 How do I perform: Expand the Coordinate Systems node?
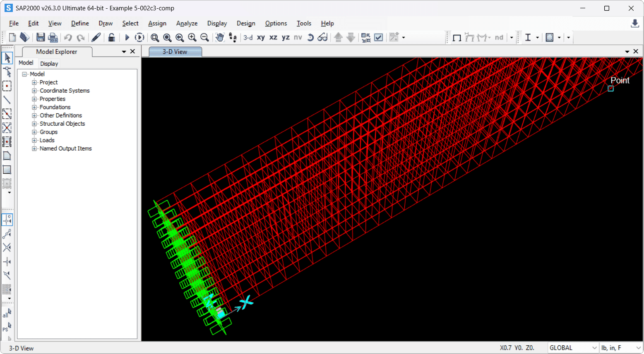[x=34, y=91]
